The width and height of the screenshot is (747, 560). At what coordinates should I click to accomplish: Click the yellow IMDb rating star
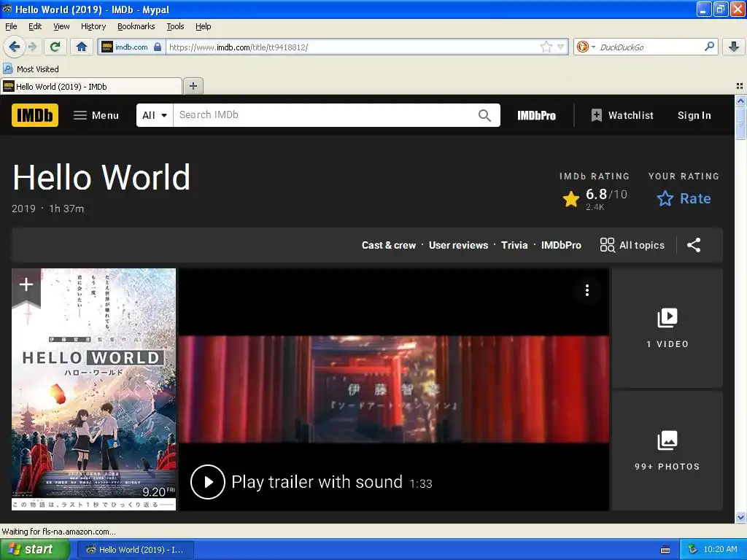tap(570, 198)
